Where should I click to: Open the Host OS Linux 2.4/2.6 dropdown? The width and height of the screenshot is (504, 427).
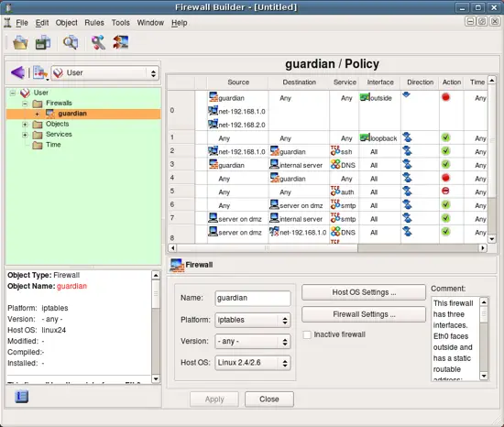tap(253, 363)
